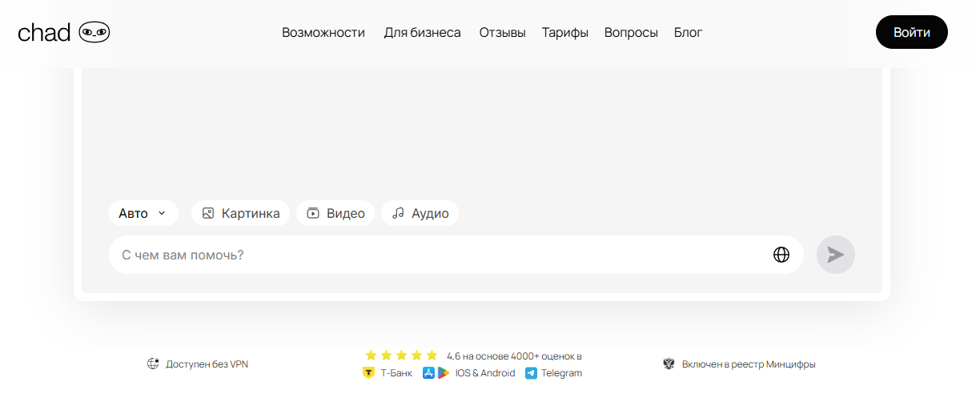The width and height of the screenshot is (980, 418).
Task: Click the Telegram paper plane icon
Action: pyautogui.click(x=531, y=373)
